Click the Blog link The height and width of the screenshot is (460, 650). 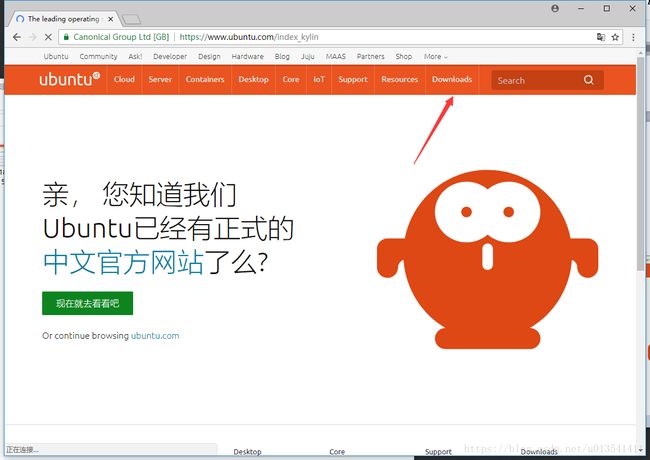[282, 56]
